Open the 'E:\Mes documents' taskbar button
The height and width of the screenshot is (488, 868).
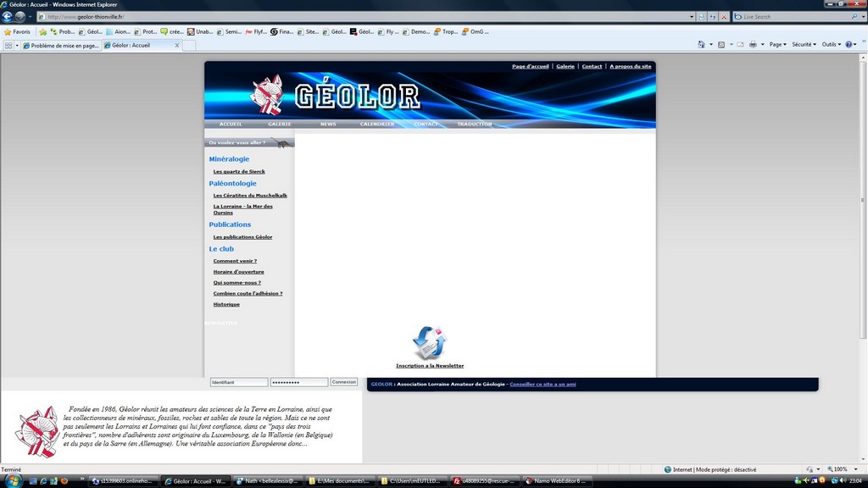[x=339, y=481]
